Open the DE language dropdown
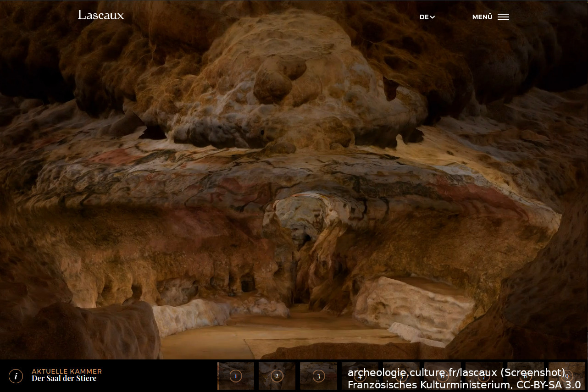This screenshot has width=588, height=392. tap(427, 17)
